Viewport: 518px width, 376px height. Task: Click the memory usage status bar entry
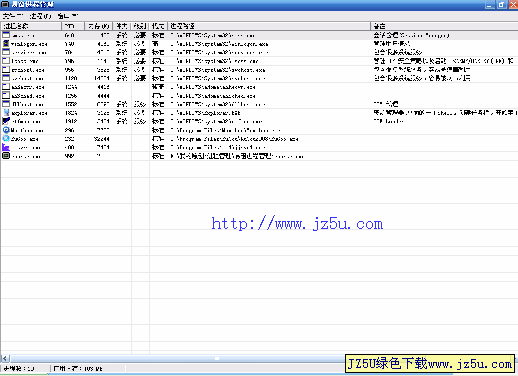[x=88, y=369]
